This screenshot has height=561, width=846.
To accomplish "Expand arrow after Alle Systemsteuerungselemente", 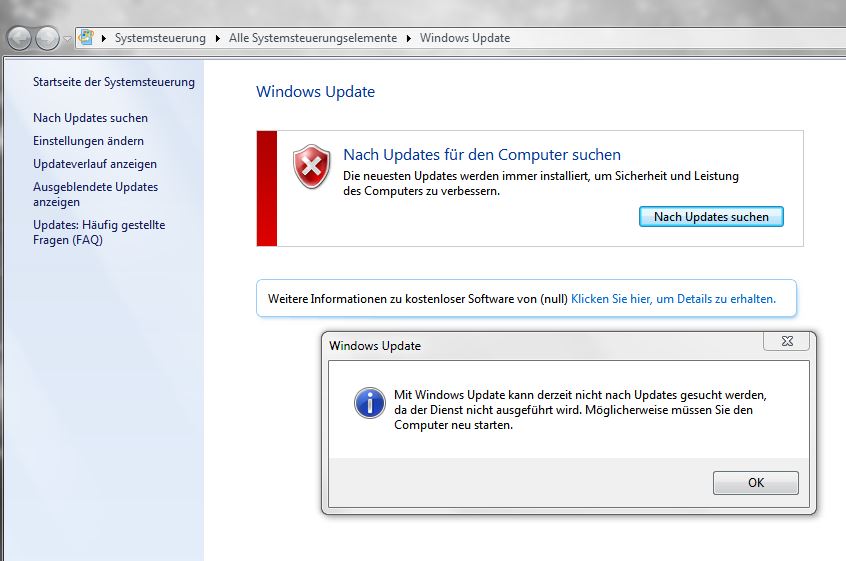I will 408,38.
